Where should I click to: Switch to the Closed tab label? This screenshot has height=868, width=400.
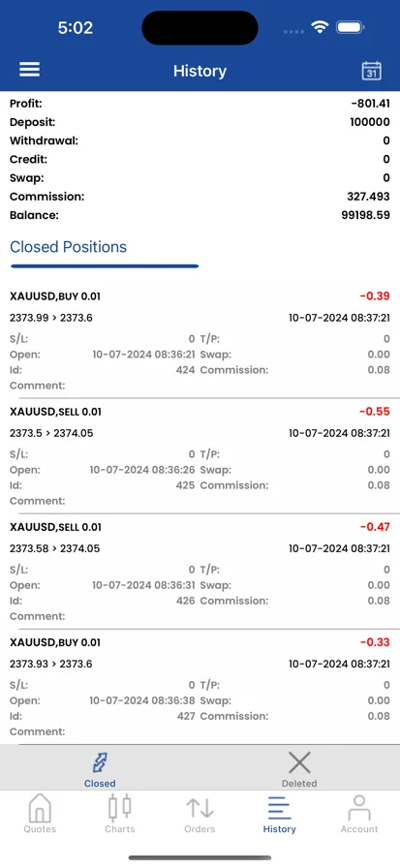[100, 784]
